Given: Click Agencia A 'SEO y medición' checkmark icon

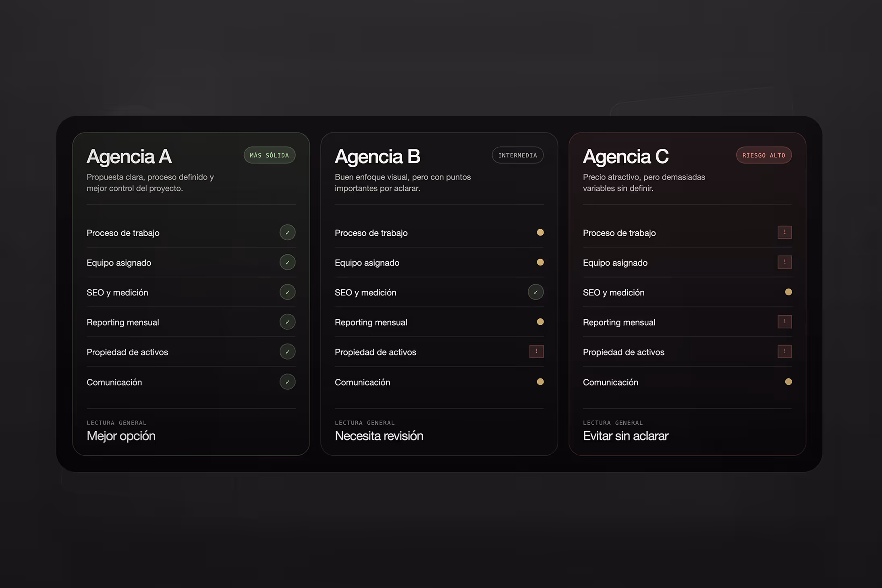Looking at the screenshot, I should tap(287, 292).
